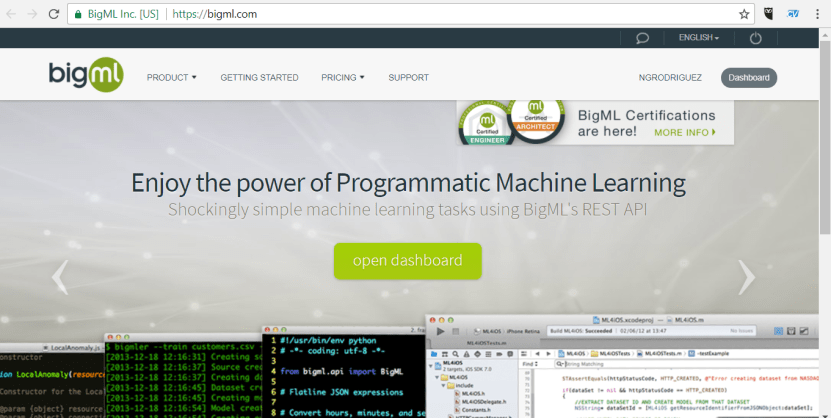Open the NGRODRIGUEZ account link
This screenshot has height=418, width=831.
coord(669,77)
